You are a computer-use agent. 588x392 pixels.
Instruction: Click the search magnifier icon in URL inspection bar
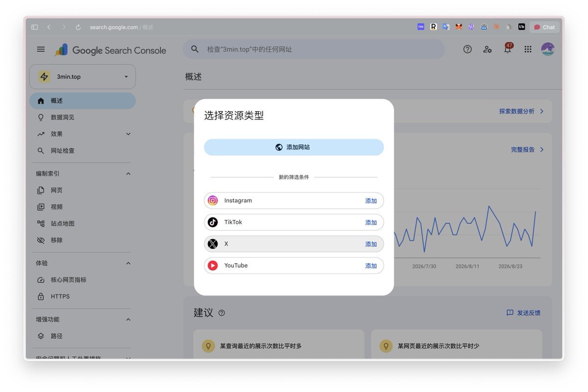(195, 49)
